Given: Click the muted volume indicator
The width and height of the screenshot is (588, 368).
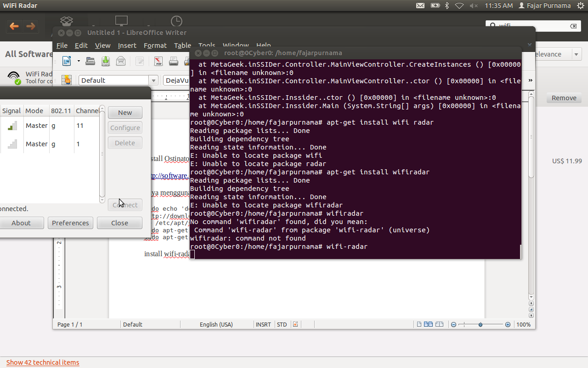Looking at the screenshot, I should (x=474, y=6).
